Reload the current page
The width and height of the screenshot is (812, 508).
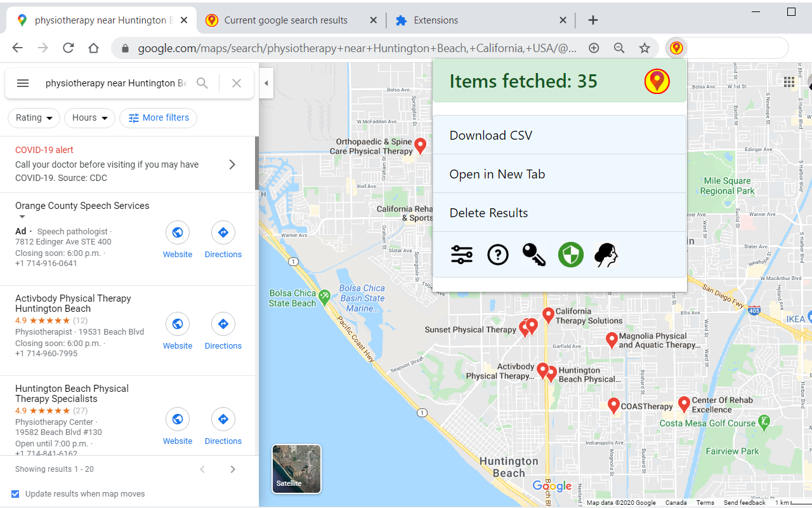68,48
